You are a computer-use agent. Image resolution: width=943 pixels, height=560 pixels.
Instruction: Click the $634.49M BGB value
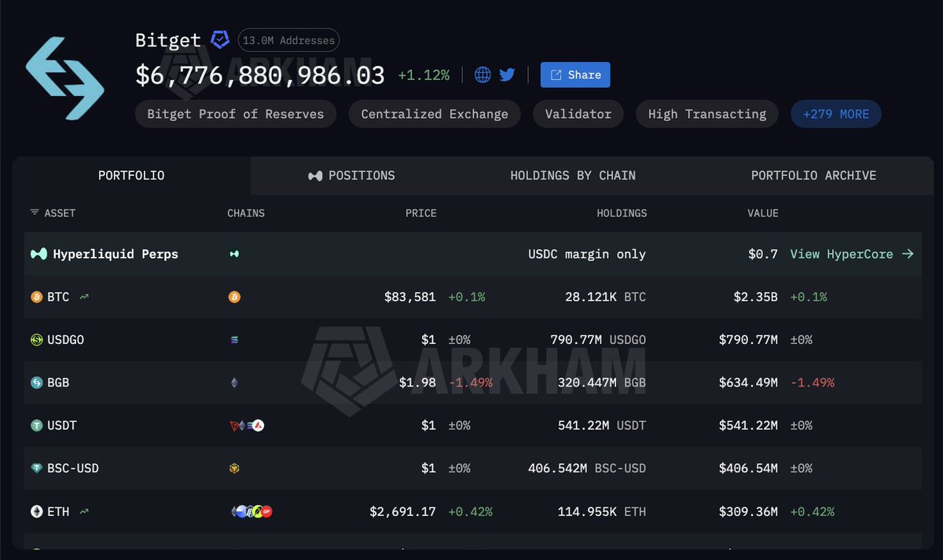(748, 382)
